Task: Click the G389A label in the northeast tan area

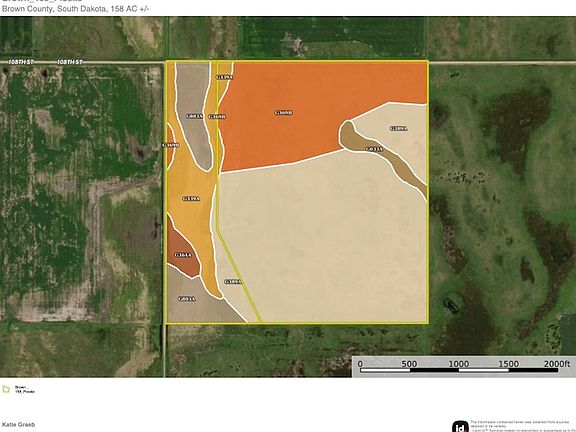Action: click(398, 129)
